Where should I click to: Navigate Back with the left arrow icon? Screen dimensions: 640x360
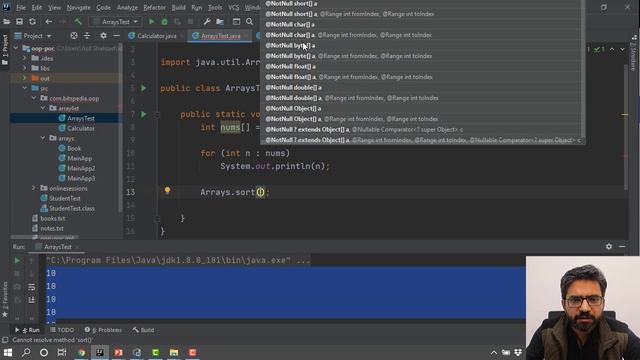49,22
